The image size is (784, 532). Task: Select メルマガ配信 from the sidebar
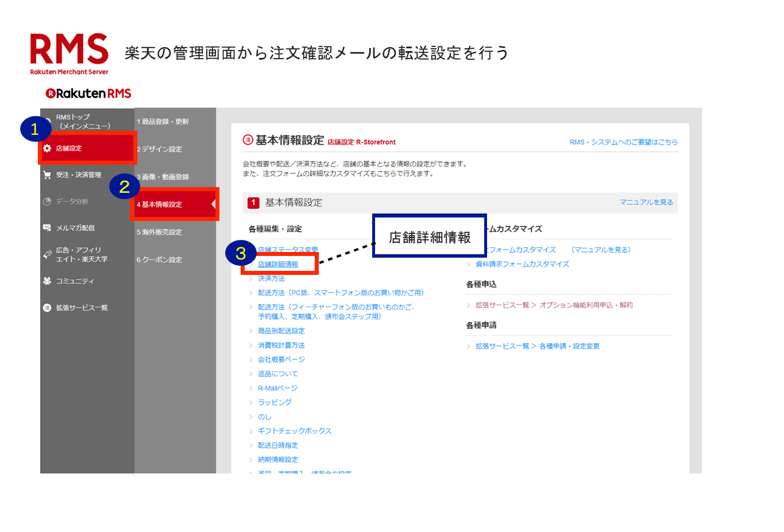pyautogui.click(x=75, y=228)
